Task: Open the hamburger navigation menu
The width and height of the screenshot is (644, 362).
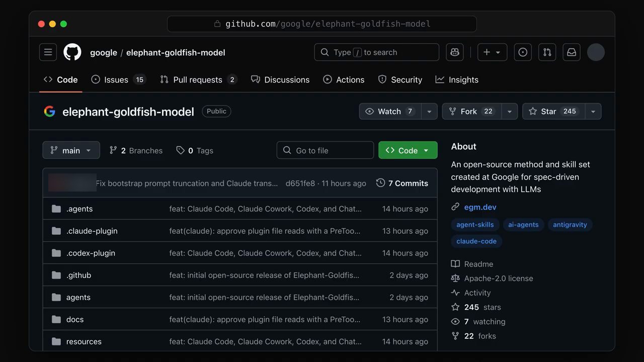Action: point(48,52)
